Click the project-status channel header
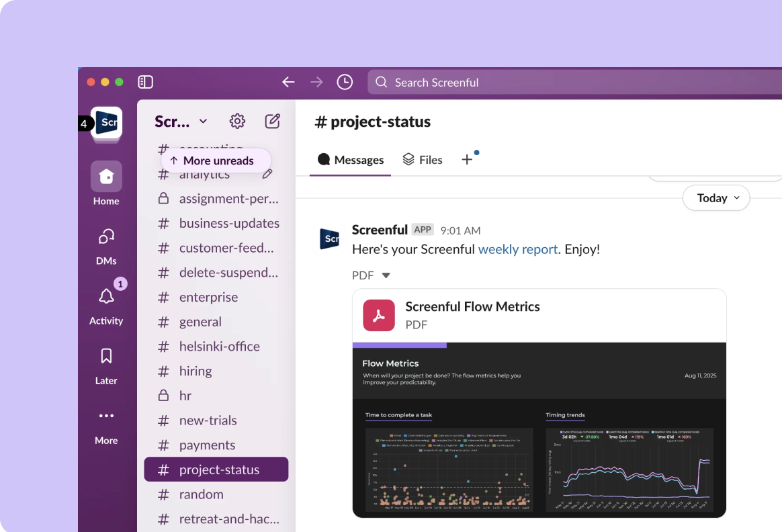 coord(373,122)
